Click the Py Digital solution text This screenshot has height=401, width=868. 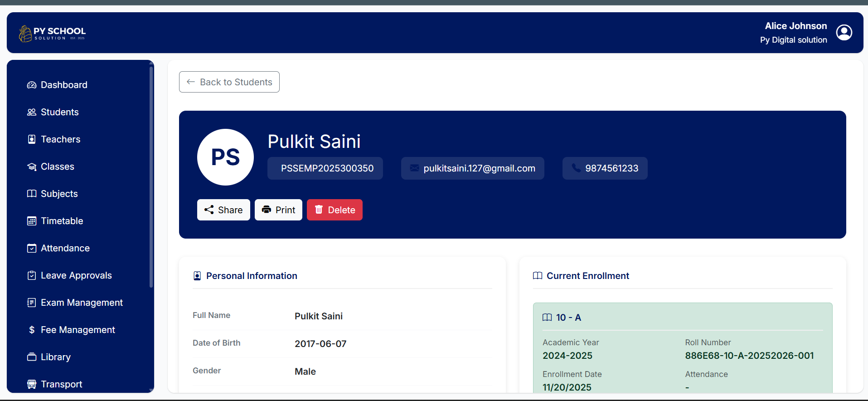pyautogui.click(x=794, y=40)
